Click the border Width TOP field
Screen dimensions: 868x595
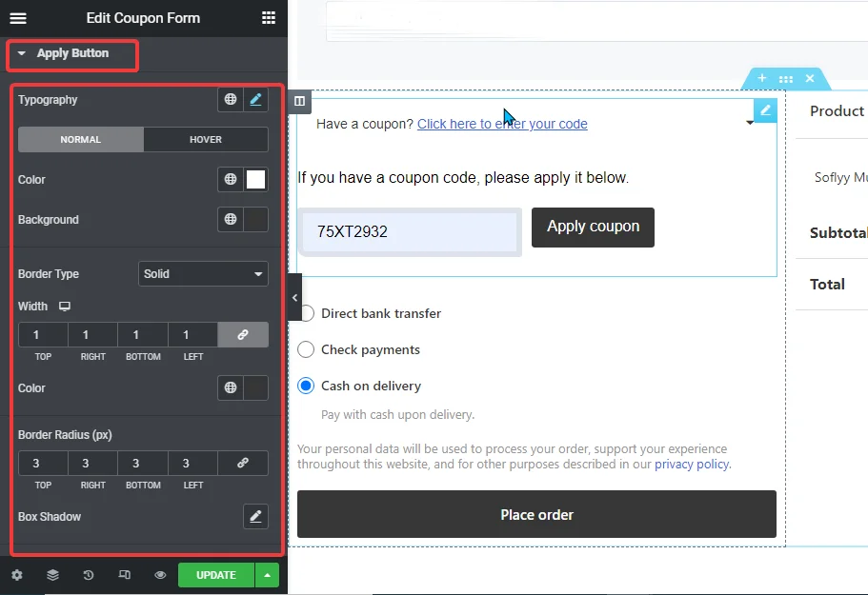pos(43,334)
